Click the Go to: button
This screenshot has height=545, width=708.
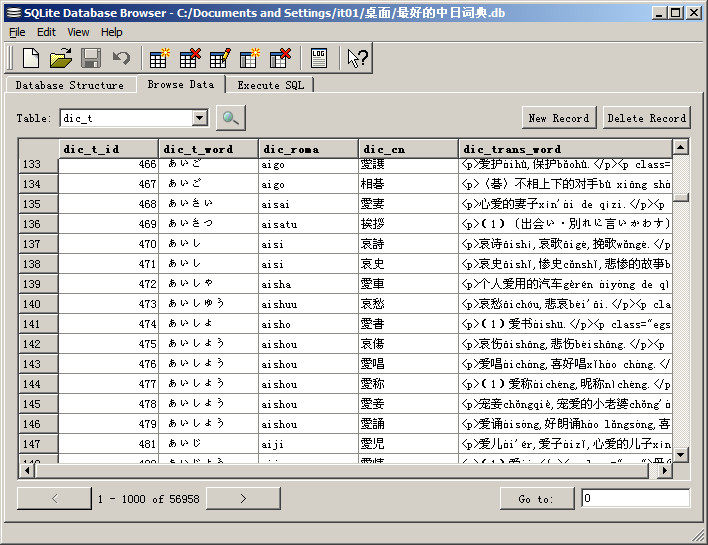pyautogui.click(x=536, y=499)
